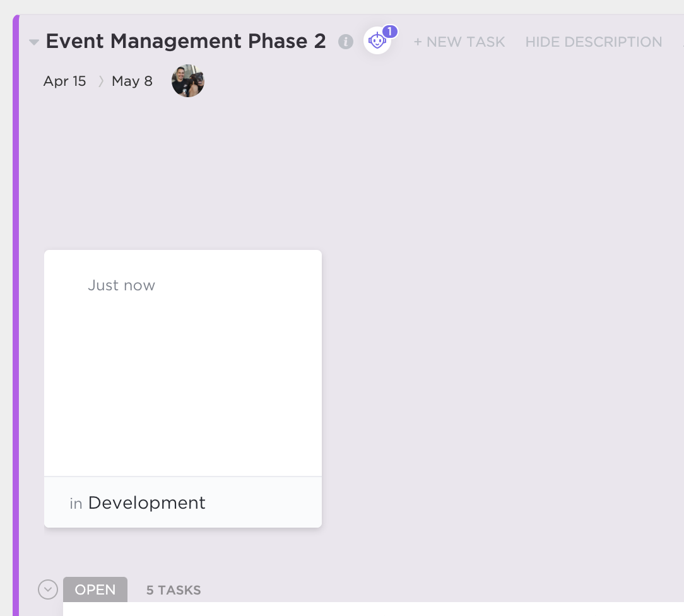Click HIDE DESCRIPTION
The width and height of the screenshot is (684, 616).
point(593,42)
